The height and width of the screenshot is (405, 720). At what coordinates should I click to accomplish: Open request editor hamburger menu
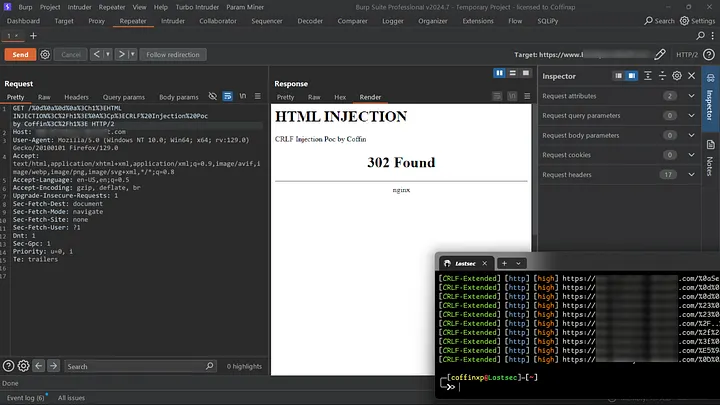pos(258,96)
